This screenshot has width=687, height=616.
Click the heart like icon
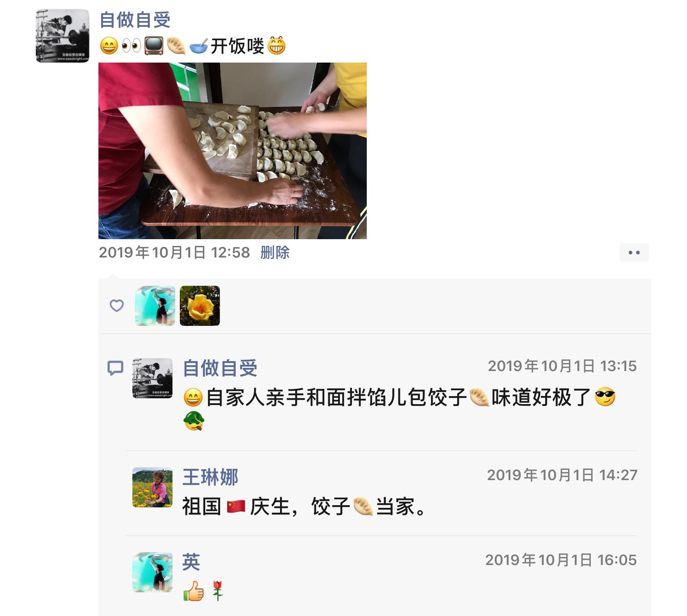117,306
